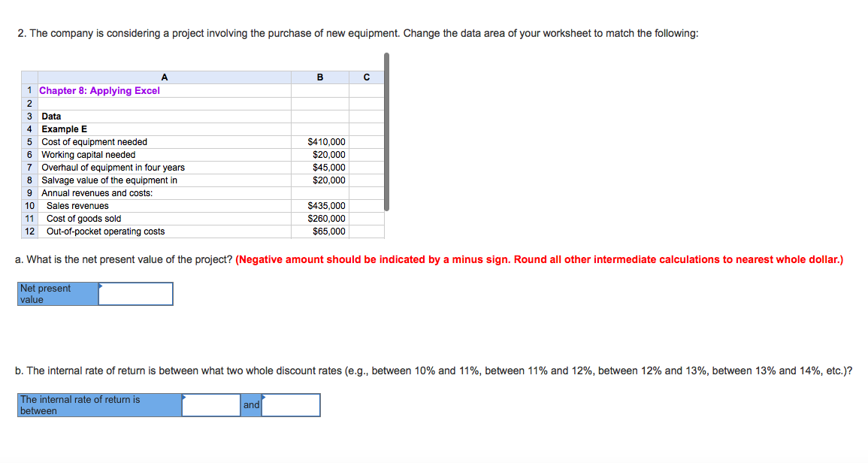868x463 pixels.
Task: Click the answer box after "and"
Action: (292, 404)
